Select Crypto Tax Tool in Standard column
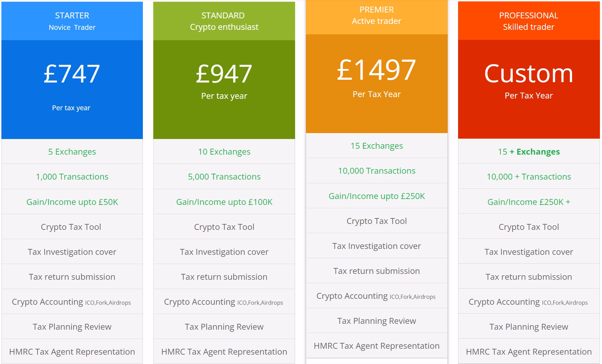This screenshot has width=602, height=364. pyautogui.click(x=224, y=226)
